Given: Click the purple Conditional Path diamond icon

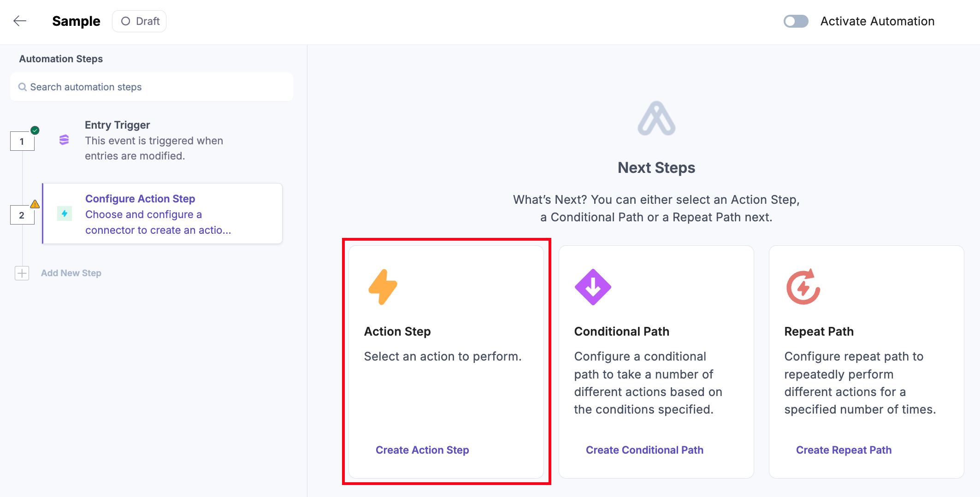Looking at the screenshot, I should (593, 287).
